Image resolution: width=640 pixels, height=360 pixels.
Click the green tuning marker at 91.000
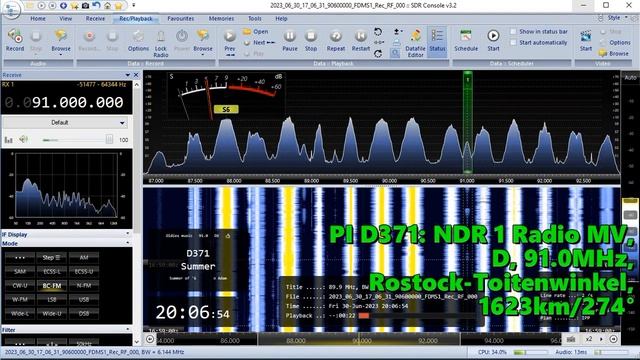tap(468, 122)
